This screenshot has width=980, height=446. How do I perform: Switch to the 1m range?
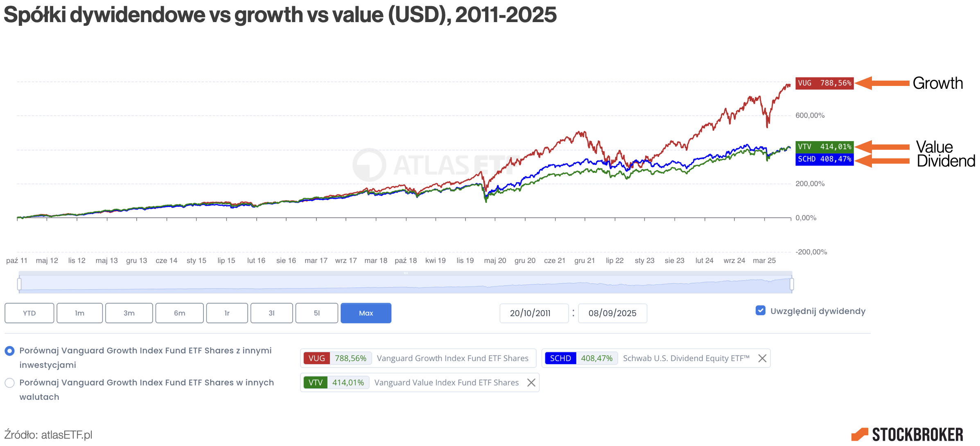pos(79,313)
